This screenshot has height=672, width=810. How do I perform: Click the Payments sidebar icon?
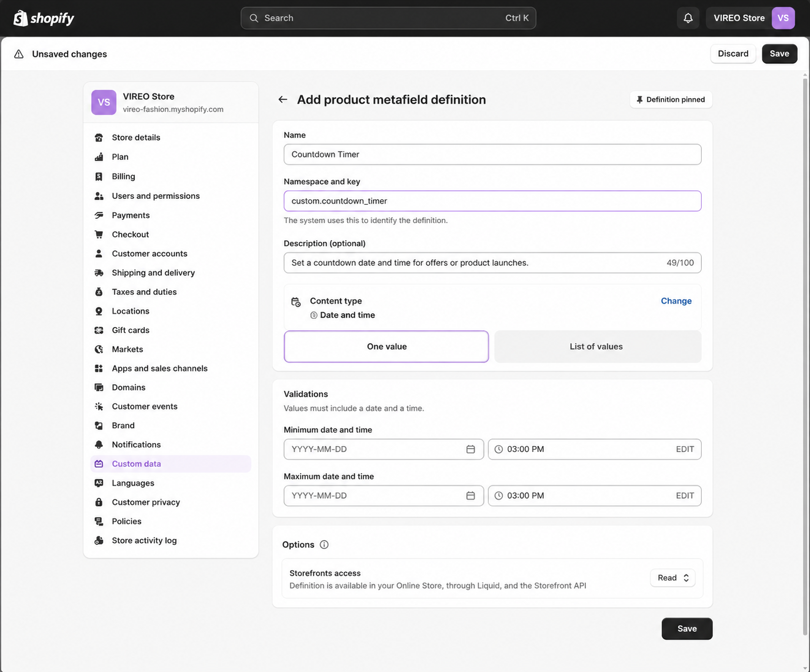99,215
